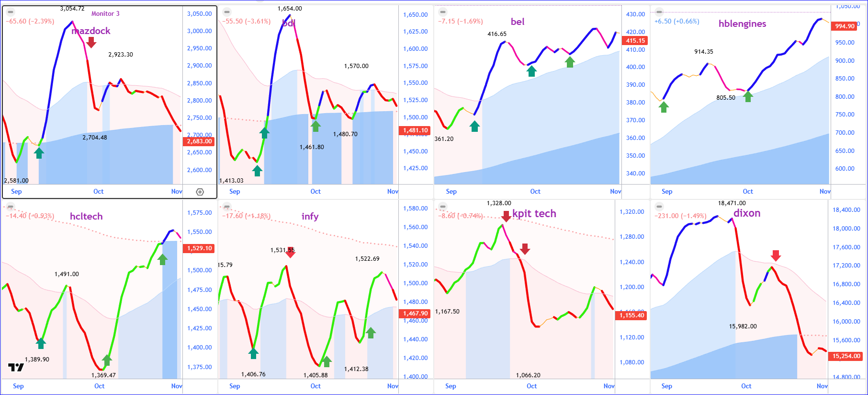Click rightmost green up arrow on bel chart
The width and height of the screenshot is (868, 395).
point(570,62)
